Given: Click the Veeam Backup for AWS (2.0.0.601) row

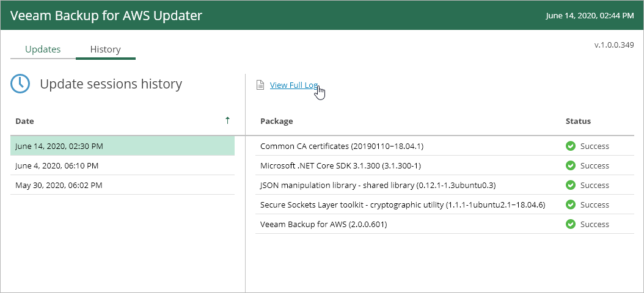Looking at the screenshot, I should tap(445, 224).
